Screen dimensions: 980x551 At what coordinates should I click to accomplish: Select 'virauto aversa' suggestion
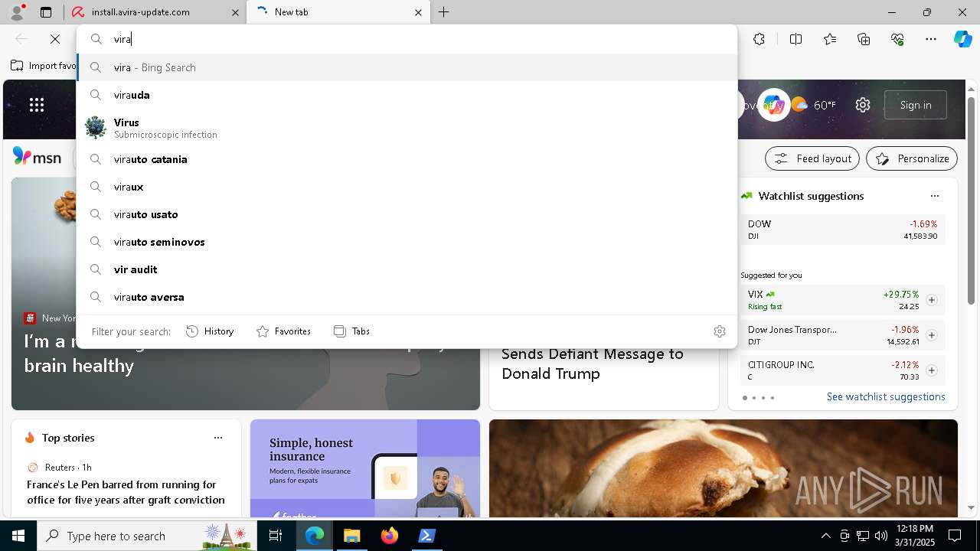[407, 297]
